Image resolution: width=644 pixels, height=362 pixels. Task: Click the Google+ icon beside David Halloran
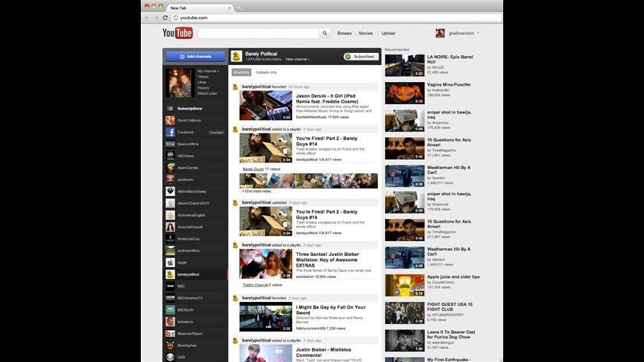(170, 120)
